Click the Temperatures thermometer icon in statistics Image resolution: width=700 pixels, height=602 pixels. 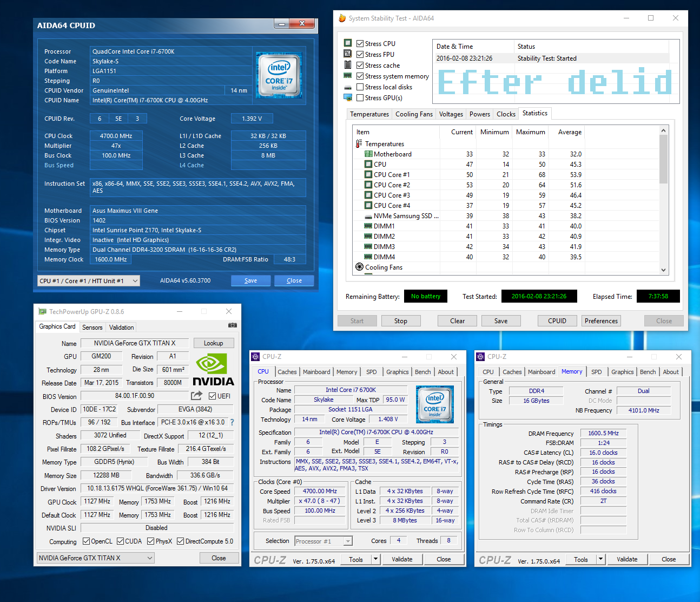tap(359, 143)
